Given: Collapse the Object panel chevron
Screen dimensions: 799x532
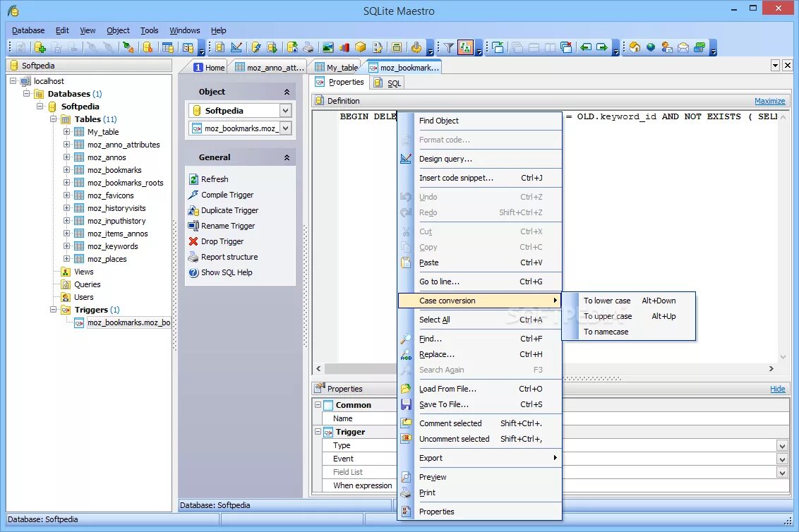Looking at the screenshot, I should coord(287,92).
